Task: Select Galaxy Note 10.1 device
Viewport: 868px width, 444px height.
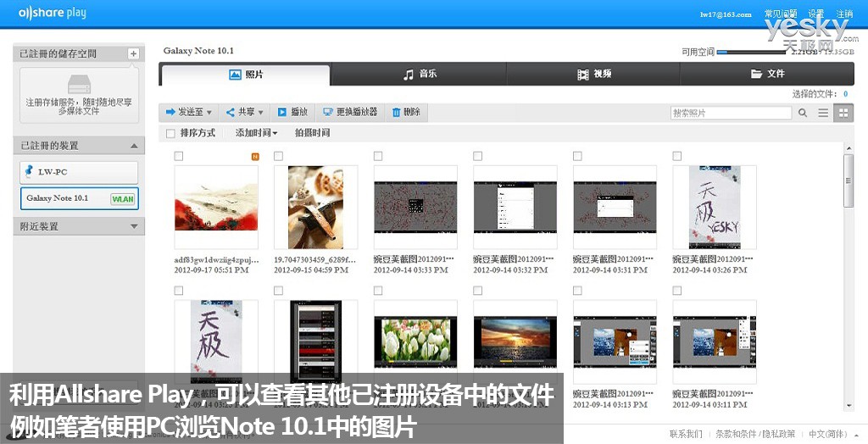Action: click(x=79, y=198)
